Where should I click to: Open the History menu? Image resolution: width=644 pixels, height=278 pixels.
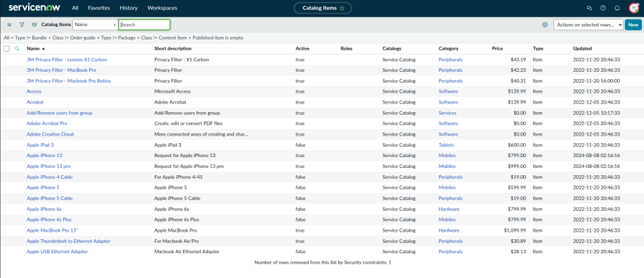click(x=129, y=8)
